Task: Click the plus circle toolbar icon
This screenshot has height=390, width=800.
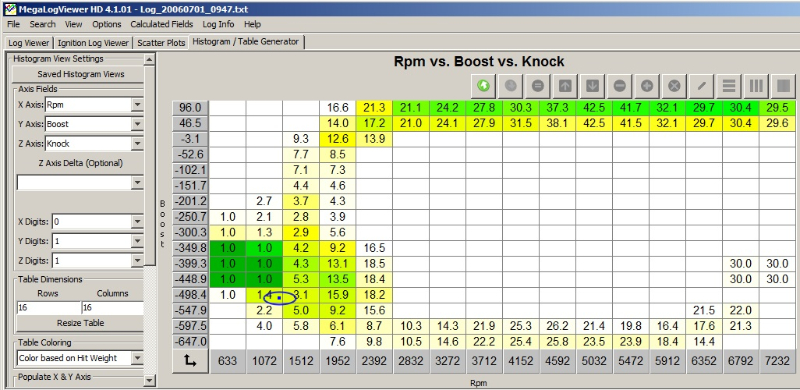Action: coord(647,86)
